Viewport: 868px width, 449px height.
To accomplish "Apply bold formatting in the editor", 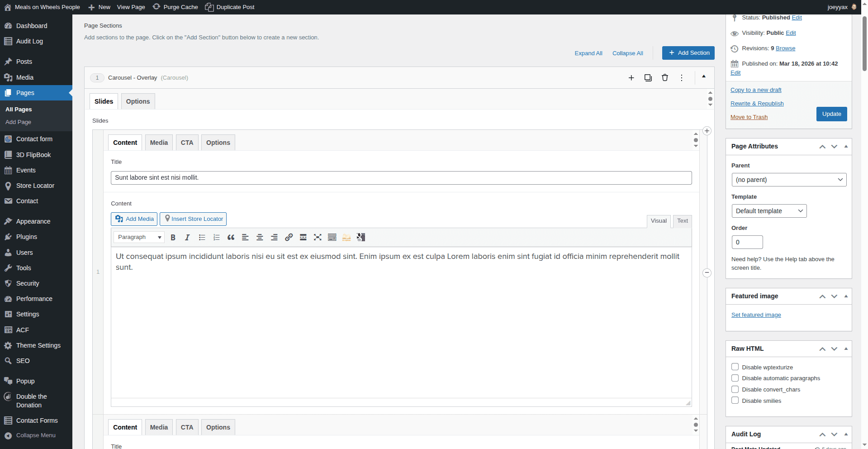I will 173,237.
